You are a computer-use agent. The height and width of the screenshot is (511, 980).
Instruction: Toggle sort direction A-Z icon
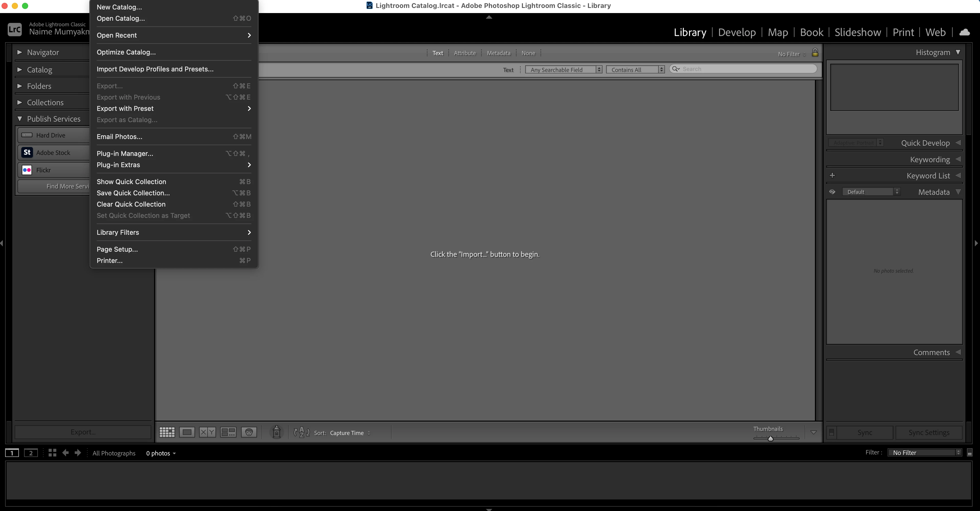tap(301, 432)
